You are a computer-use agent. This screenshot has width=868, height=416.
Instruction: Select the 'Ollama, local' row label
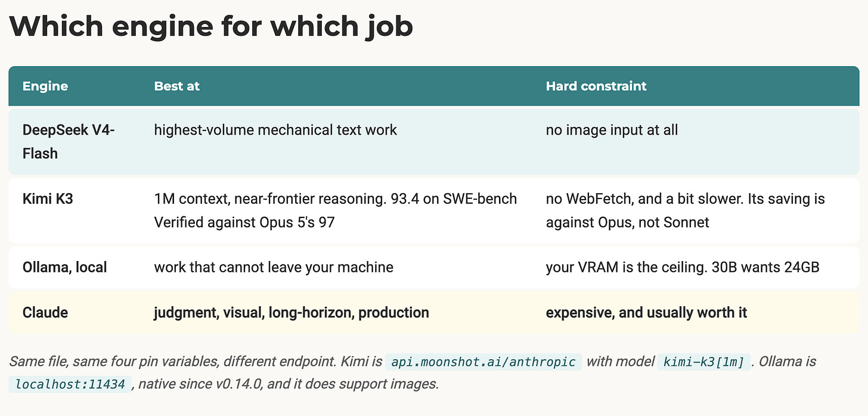(x=64, y=267)
